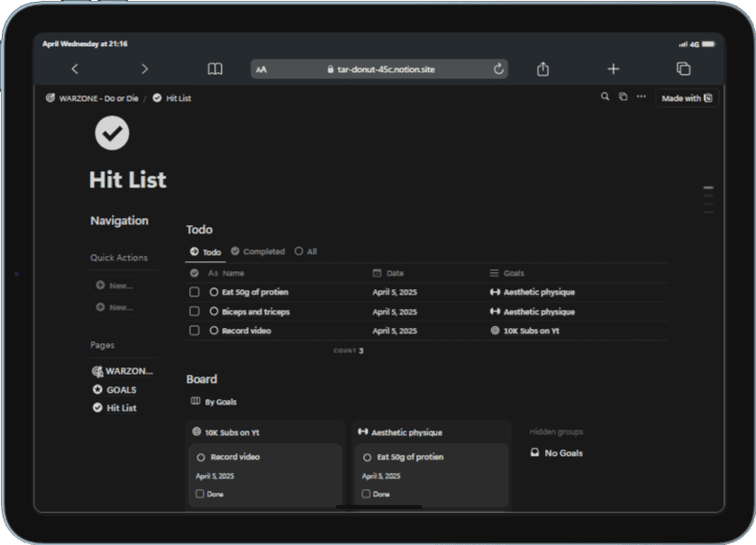The image size is (756, 545).
Task: Check the box for Eat 50g of protien row
Action: point(195,292)
